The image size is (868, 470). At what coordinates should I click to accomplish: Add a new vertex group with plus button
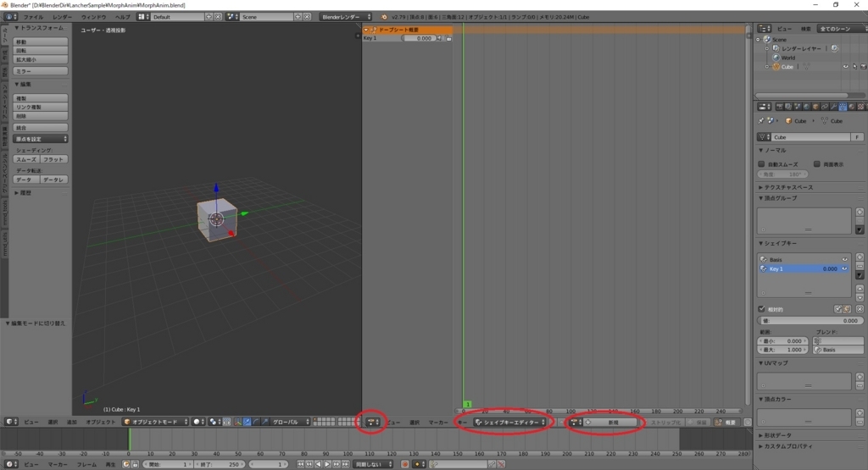pyautogui.click(x=860, y=212)
